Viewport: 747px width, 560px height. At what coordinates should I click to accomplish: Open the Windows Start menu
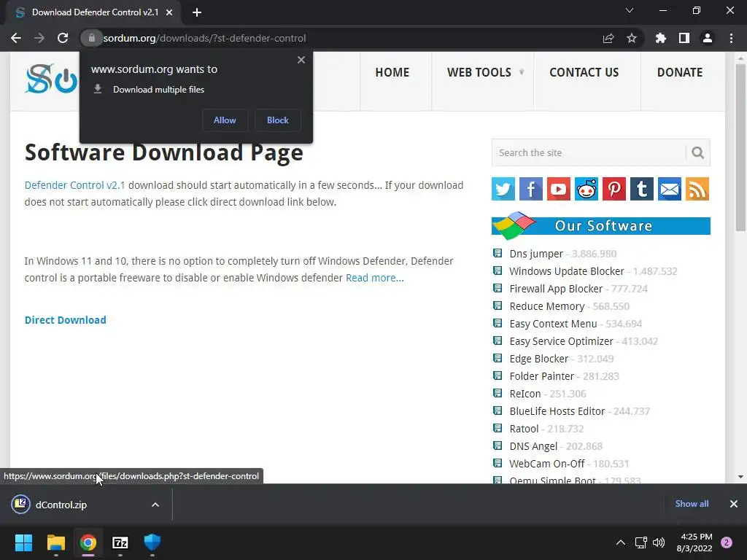(x=23, y=542)
